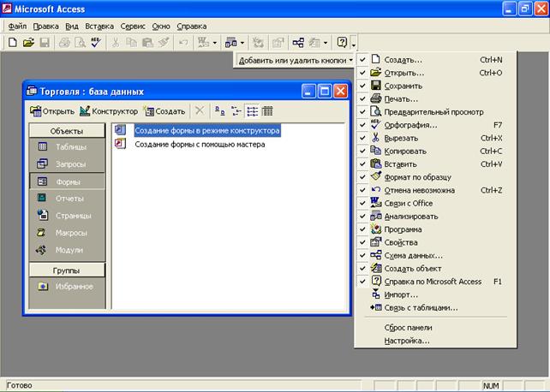Viewport: 550px width, 392px height.
Task: Open the Таблицы objects section
Action: (69, 147)
